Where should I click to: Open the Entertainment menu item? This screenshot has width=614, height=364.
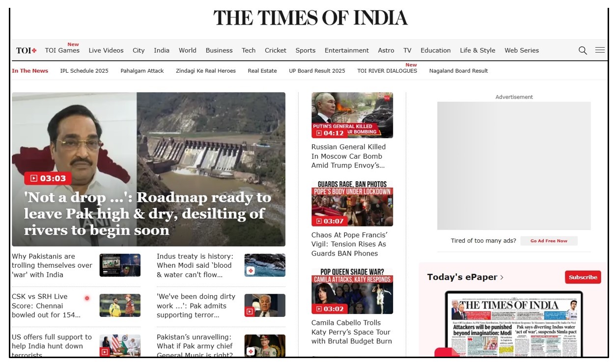[346, 50]
